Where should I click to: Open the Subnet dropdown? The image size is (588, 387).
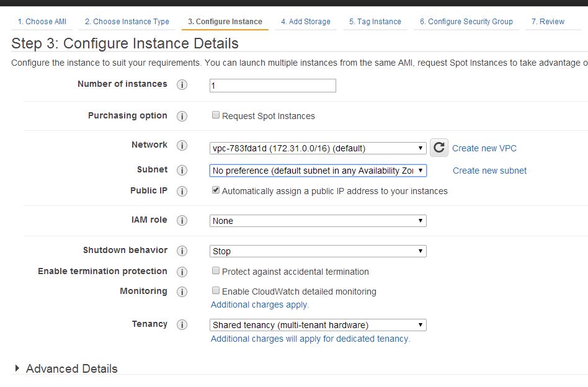click(x=318, y=171)
